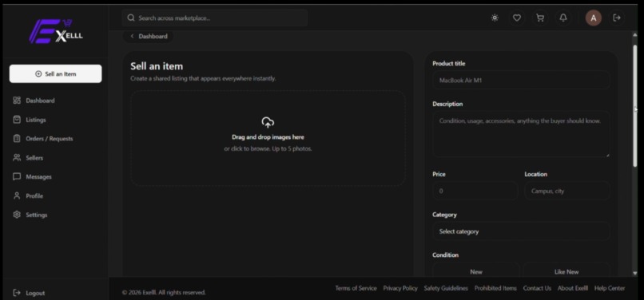Click the Orders / Requests clipboard icon

point(17,139)
